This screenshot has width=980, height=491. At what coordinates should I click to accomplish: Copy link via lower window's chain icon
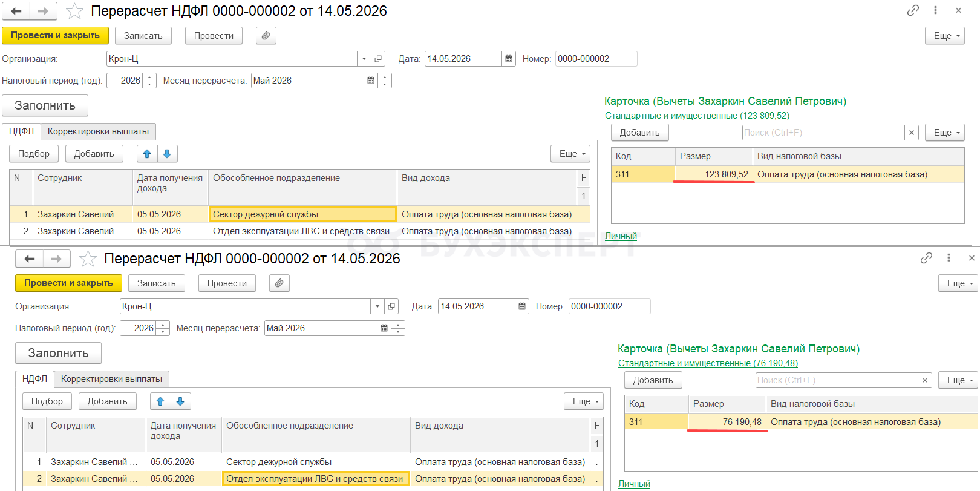click(926, 258)
